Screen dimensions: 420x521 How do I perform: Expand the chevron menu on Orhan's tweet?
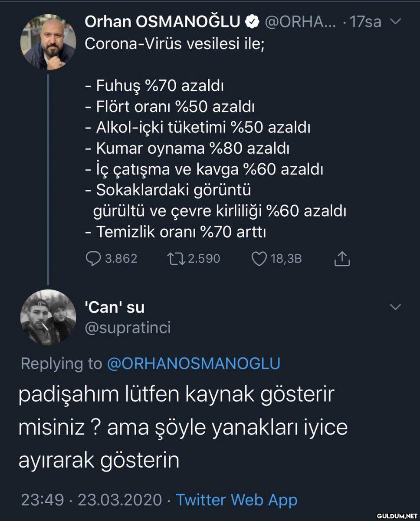(396, 21)
